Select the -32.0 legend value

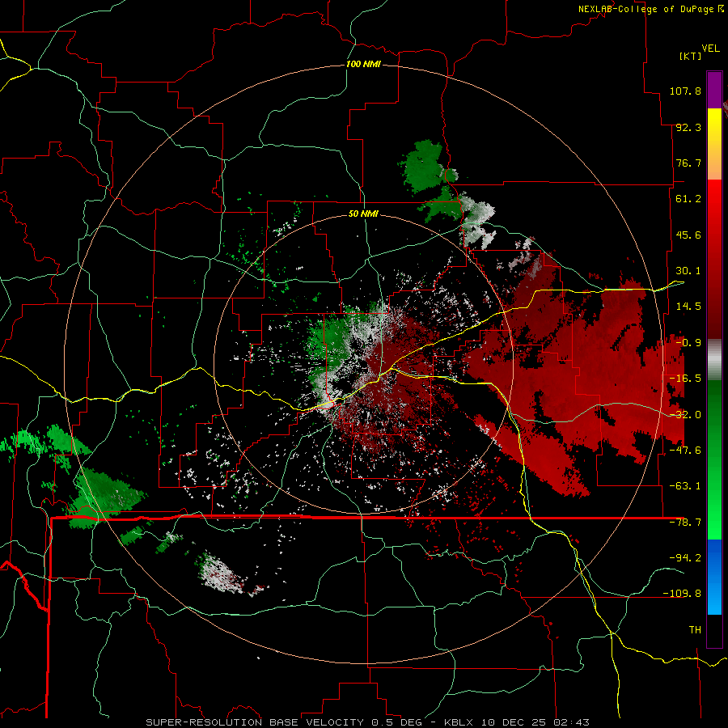tap(685, 415)
